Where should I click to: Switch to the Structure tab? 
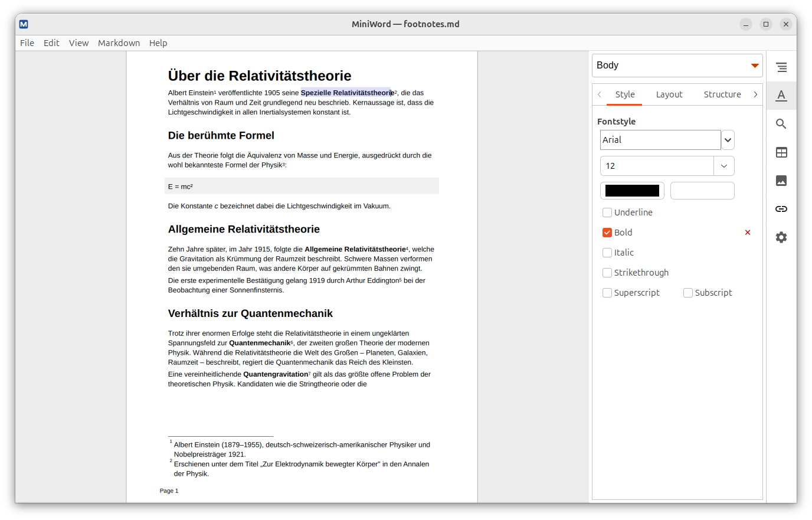tap(722, 94)
